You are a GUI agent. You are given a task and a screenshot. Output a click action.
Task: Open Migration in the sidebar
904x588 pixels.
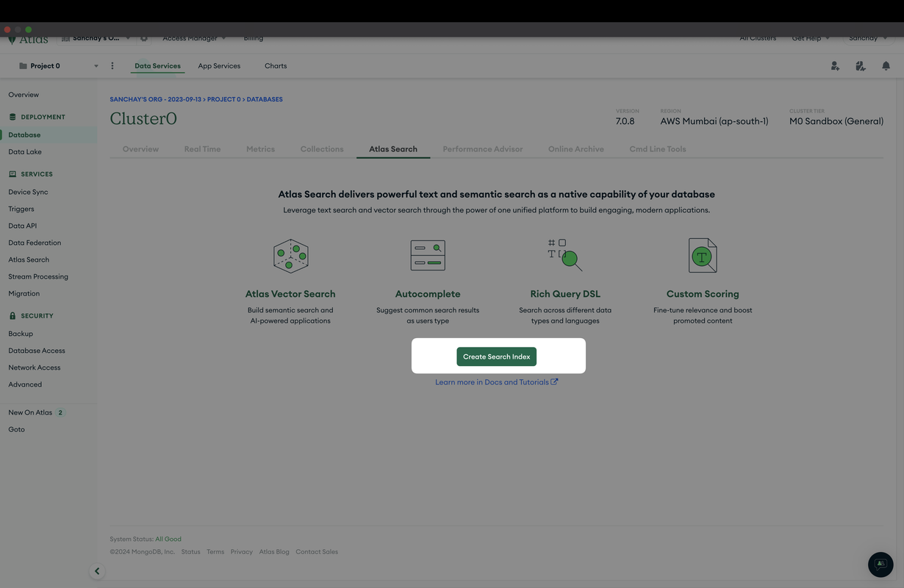24,293
